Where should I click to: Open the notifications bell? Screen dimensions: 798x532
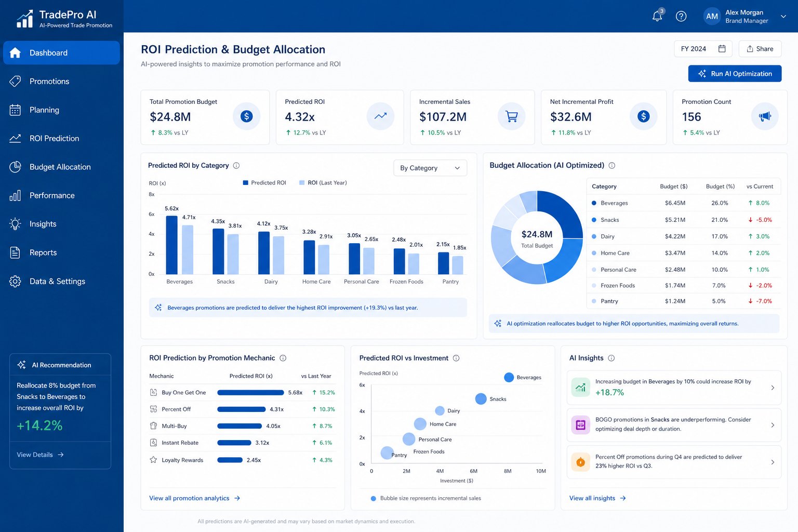pos(657,16)
